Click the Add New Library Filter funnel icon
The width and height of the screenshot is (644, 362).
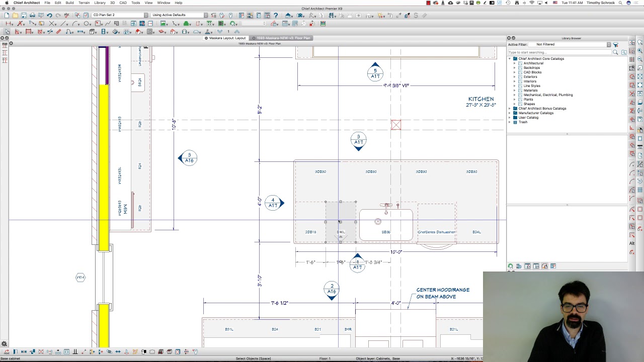615,45
